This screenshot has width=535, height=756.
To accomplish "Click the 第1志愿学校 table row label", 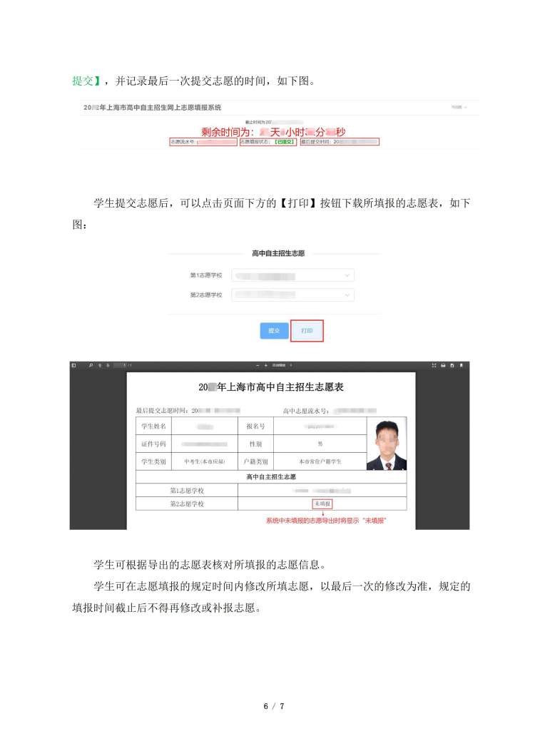I will click(187, 491).
